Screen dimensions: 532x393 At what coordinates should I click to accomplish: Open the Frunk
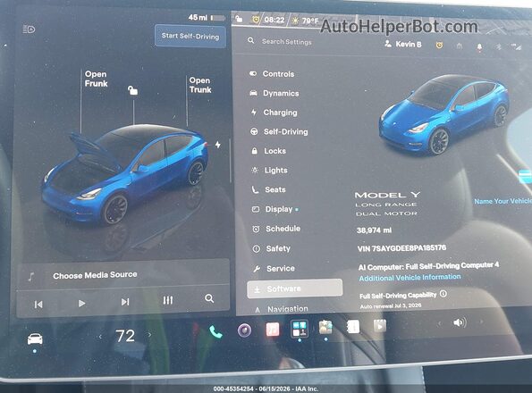click(96, 79)
